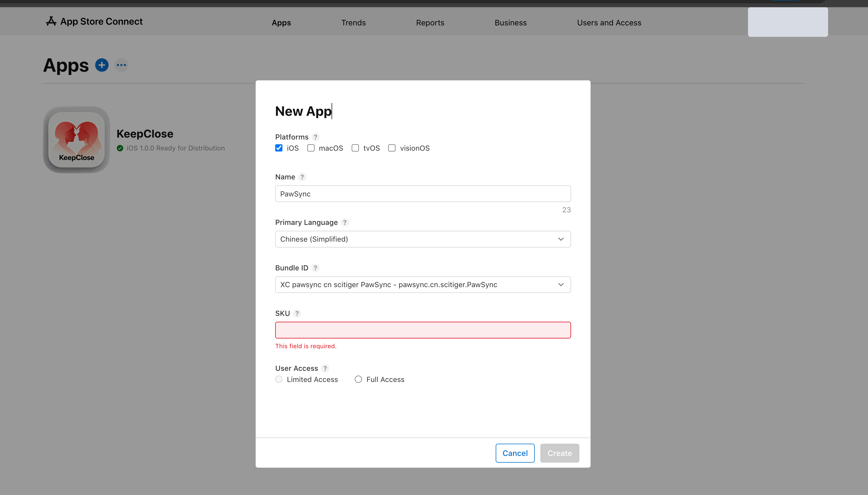Select the Limited Access radio button
Image resolution: width=868 pixels, height=495 pixels.
coord(279,379)
